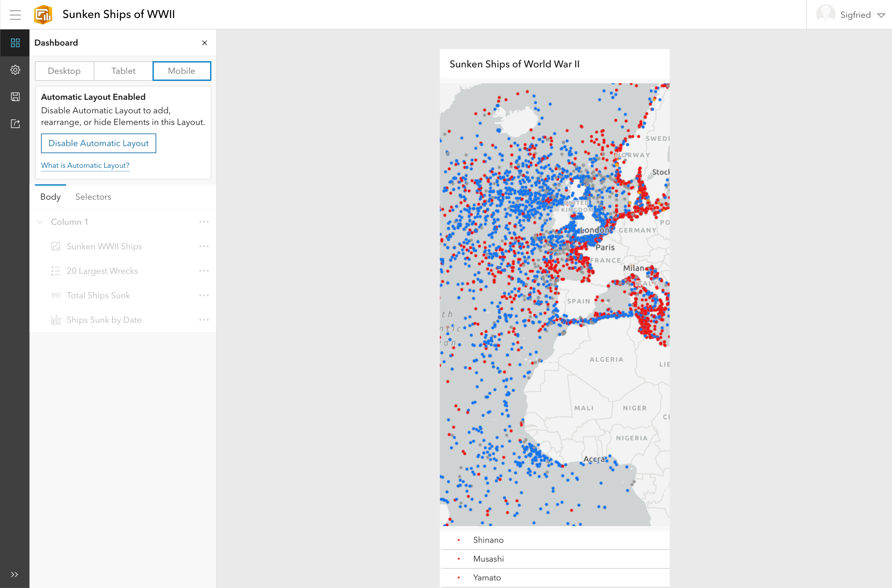Open options menu for Column 1
The width and height of the screenshot is (892, 588).
click(204, 222)
